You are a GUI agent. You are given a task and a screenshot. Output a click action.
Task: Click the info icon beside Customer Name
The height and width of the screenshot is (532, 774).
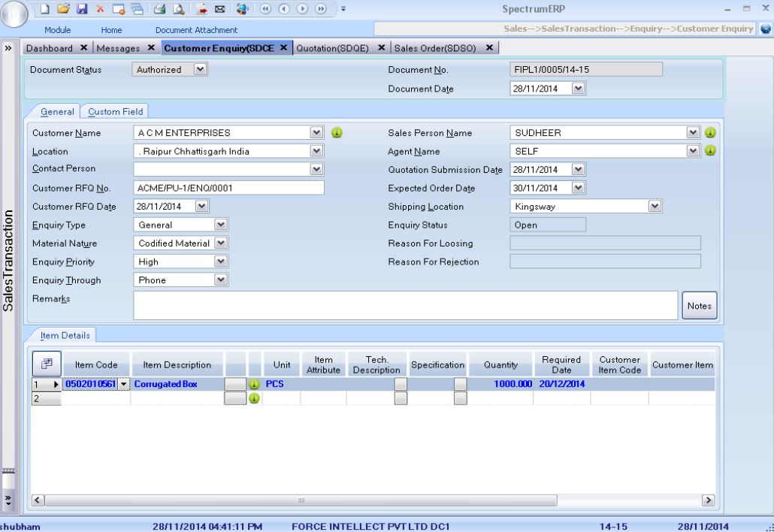point(337,132)
